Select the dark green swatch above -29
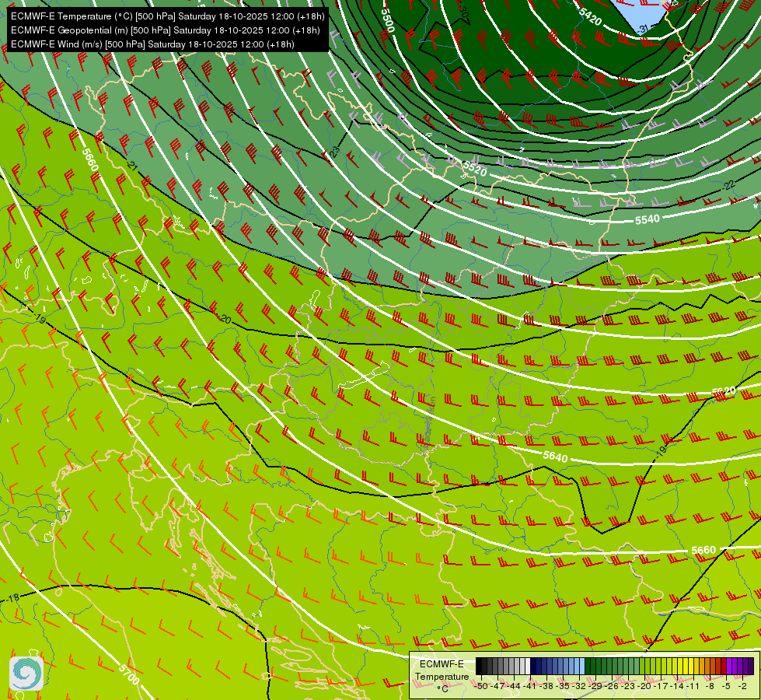 click(x=599, y=666)
